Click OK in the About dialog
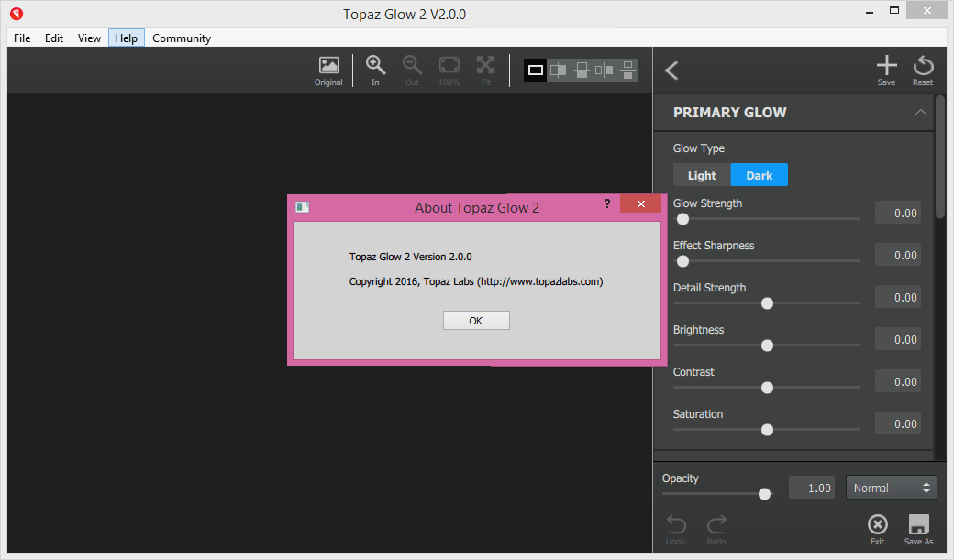The width and height of the screenshot is (954, 560). (x=476, y=321)
